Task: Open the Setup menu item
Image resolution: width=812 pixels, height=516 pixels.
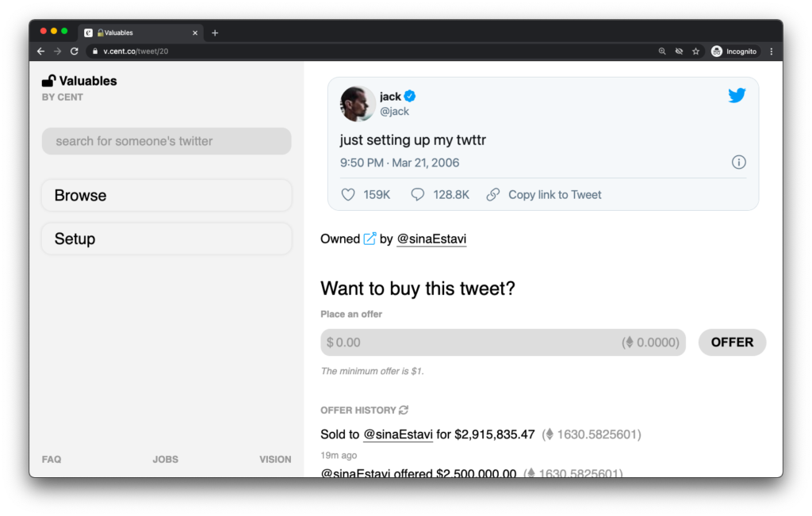Action: coord(167,239)
